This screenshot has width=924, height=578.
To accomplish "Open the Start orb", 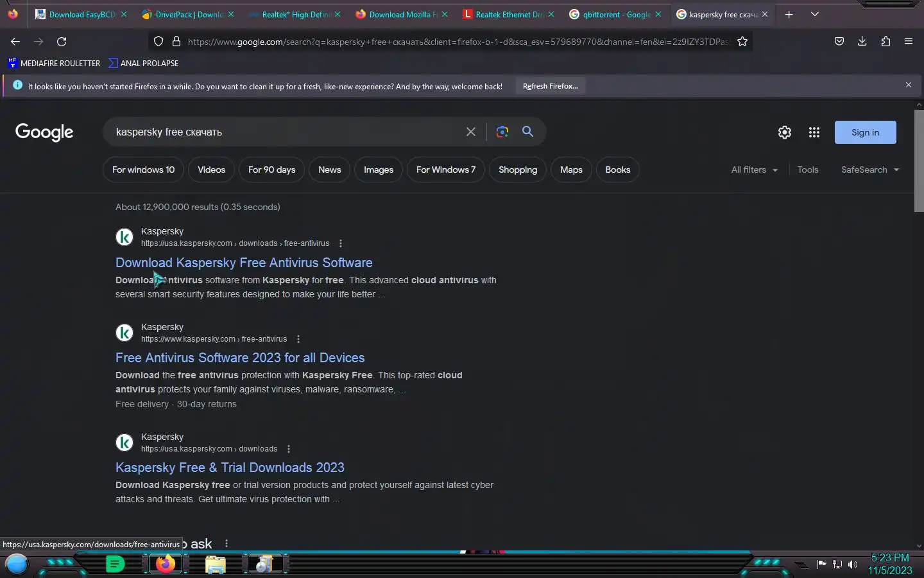I will coord(17,565).
